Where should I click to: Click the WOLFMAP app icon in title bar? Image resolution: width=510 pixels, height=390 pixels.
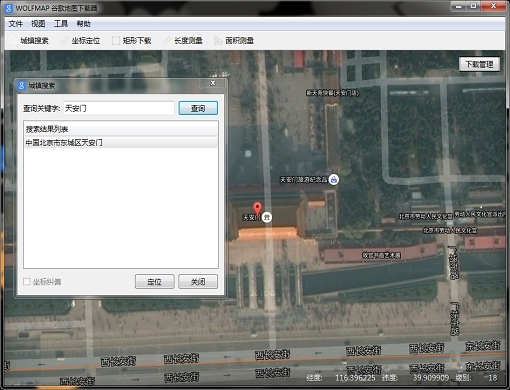tap(9, 8)
